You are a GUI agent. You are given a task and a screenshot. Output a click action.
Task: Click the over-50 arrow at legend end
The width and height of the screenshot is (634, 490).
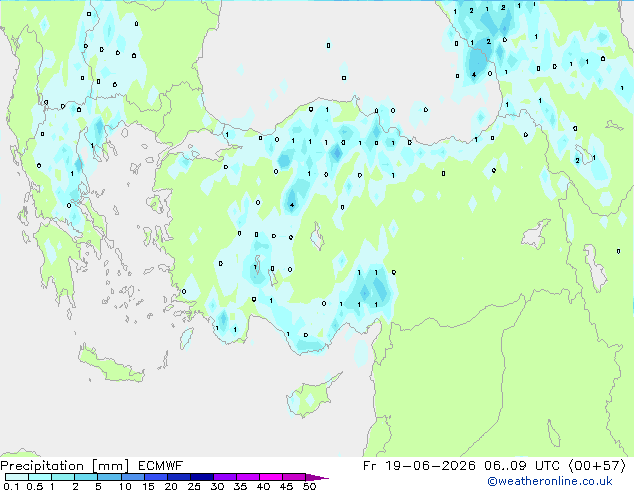[317, 477]
